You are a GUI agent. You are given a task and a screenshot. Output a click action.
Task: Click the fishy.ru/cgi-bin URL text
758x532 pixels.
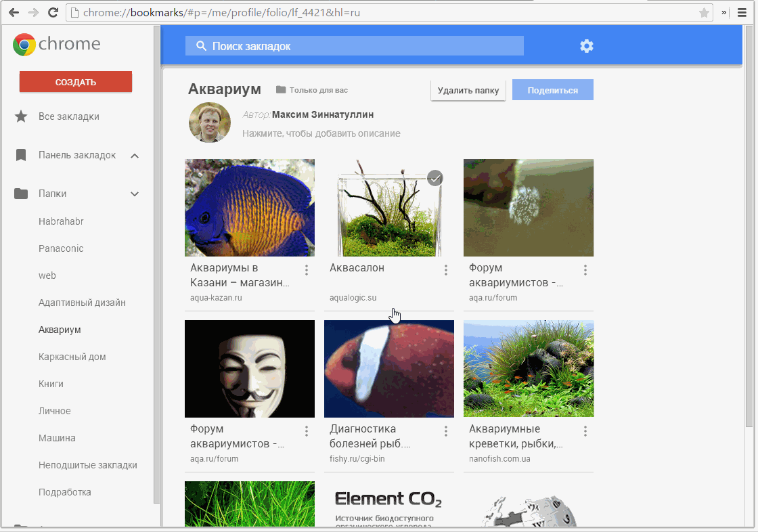point(357,458)
